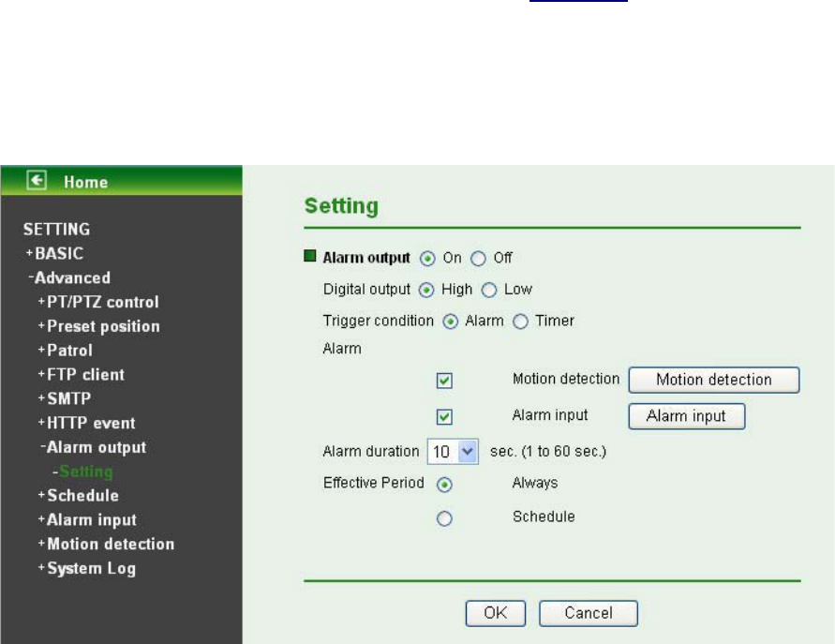This screenshot has height=644, width=835.
Task: Expand Preset position in sidebar
Action: click(x=98, y=326)
